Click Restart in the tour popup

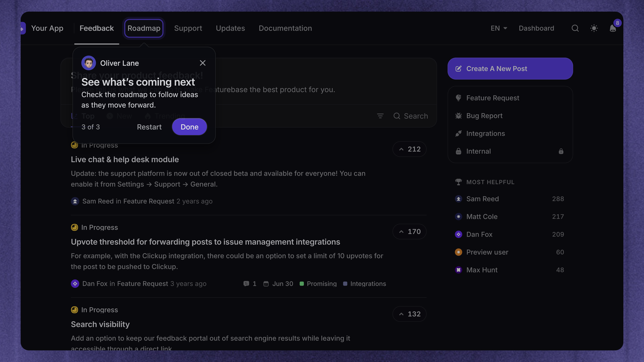point(149,127)
